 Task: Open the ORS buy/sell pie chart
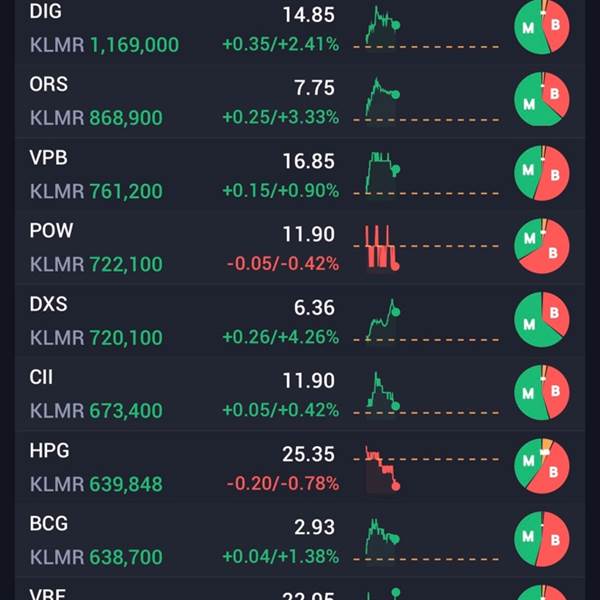(x=541, y=99)
